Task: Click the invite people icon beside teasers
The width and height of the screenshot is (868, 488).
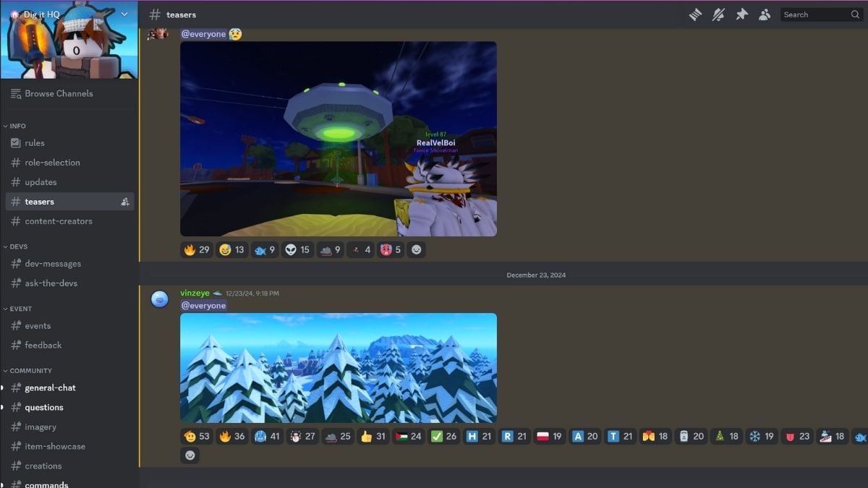Action: (125, 202)
